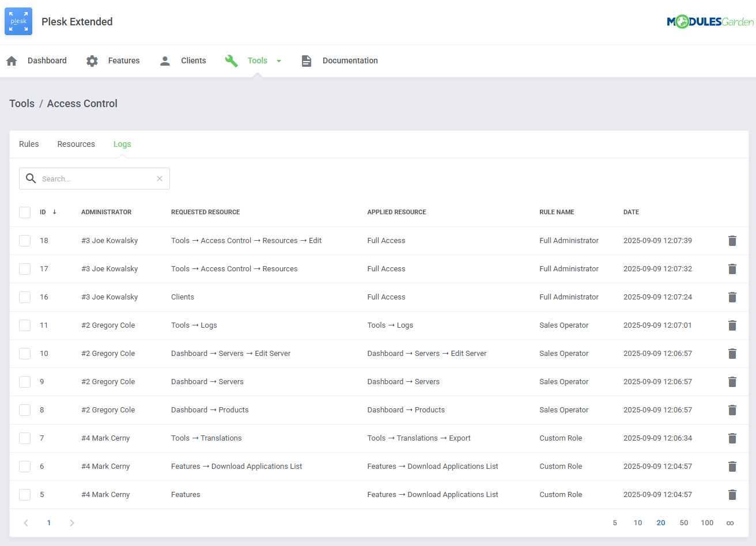
Task: Select the checkbox for log ID 16
Action: pyautogui.click(x=25, y=297)
